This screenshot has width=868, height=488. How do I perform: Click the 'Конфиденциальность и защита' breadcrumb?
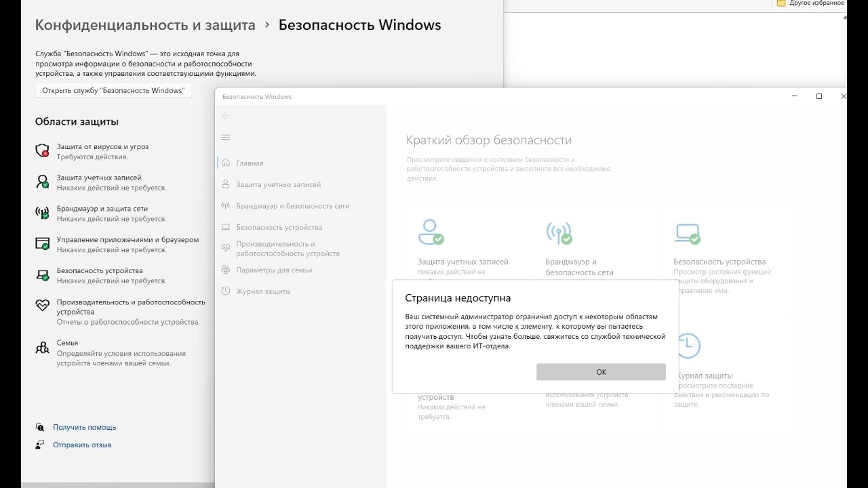145,25
